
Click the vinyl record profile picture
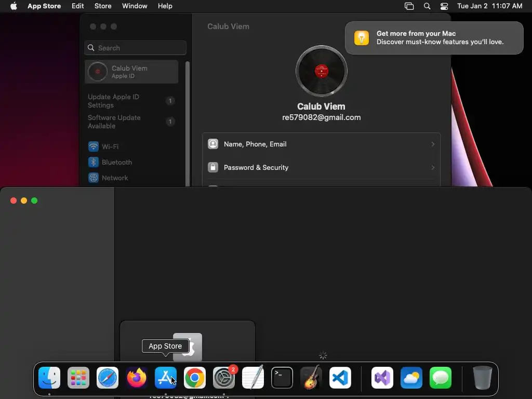click(321, 71)
